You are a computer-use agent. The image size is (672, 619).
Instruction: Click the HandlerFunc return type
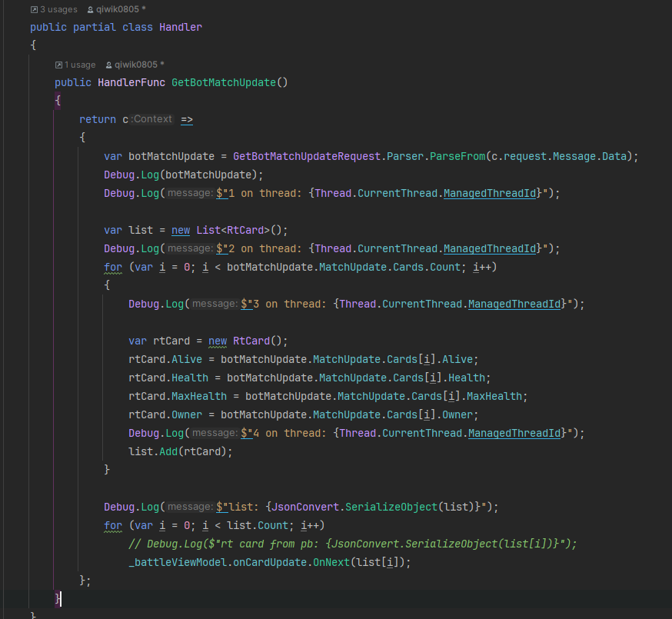[131, 82]
